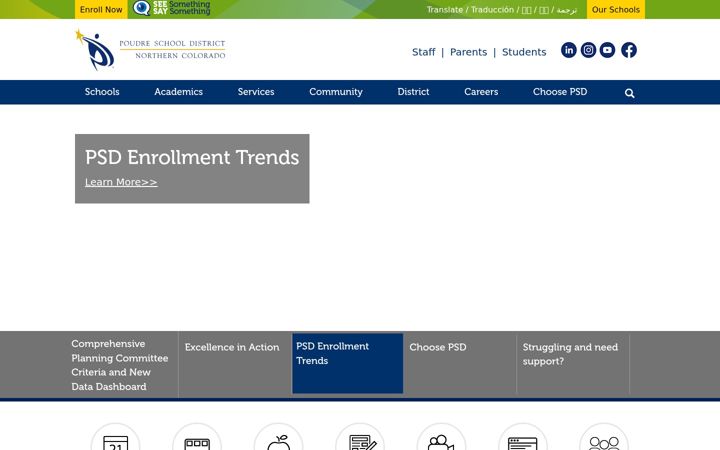Open the calendar circle icon
This screenshot has width=720, height=450.
116,437
